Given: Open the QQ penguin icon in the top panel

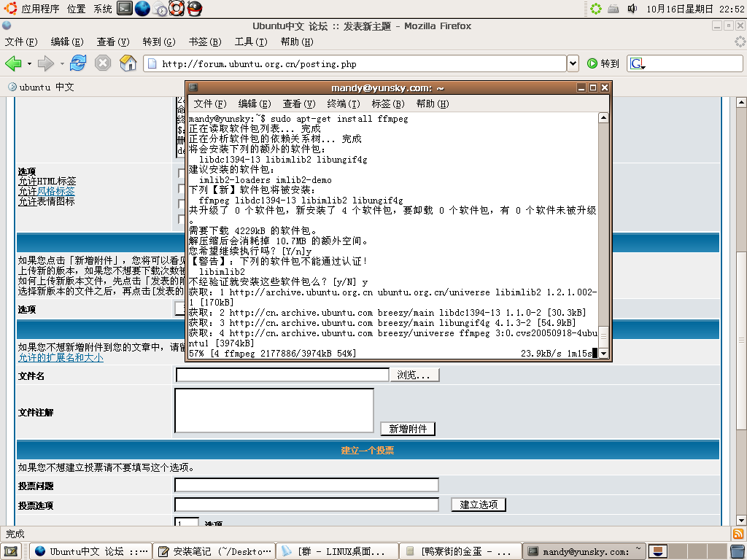Looking at the screenshot, I should coord(194,8).
